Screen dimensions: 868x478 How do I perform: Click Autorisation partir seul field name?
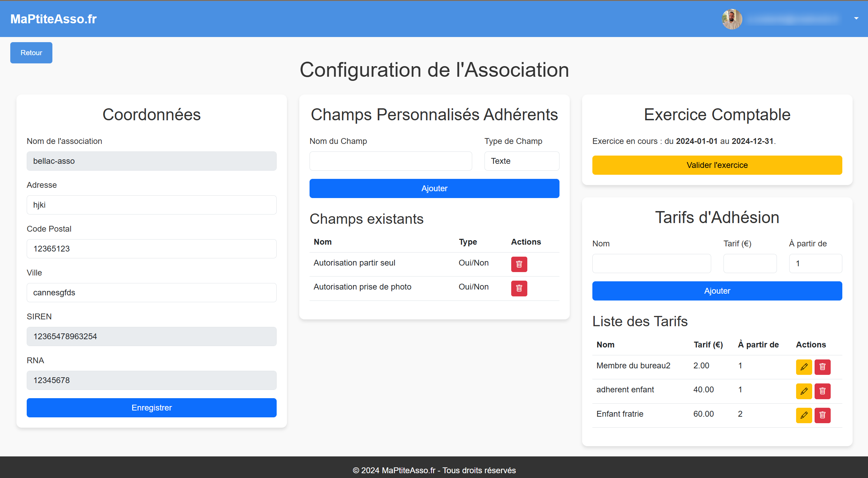pyautogui.click(x=354, y=263)
